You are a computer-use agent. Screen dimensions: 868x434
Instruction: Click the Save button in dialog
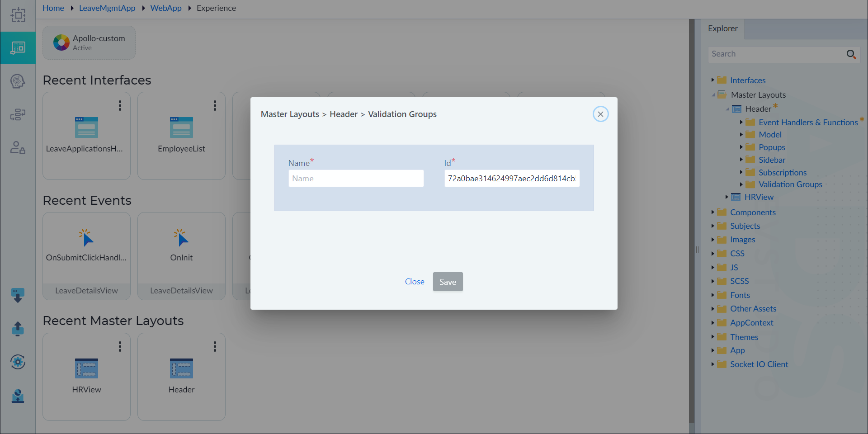[448, 282]
